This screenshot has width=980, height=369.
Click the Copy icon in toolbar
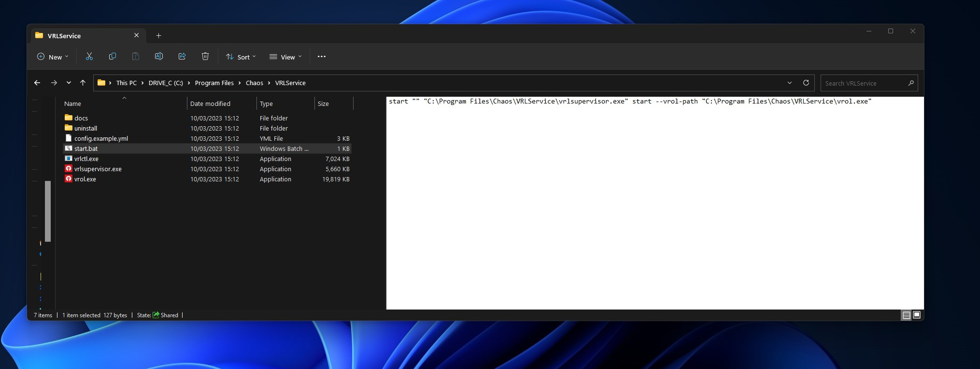tap(113, 57)
